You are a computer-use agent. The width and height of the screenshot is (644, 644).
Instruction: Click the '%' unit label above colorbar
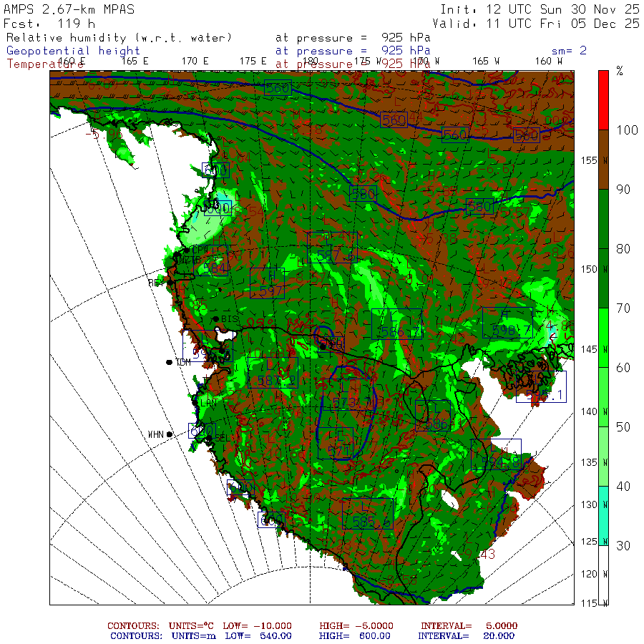pos(620,72)
